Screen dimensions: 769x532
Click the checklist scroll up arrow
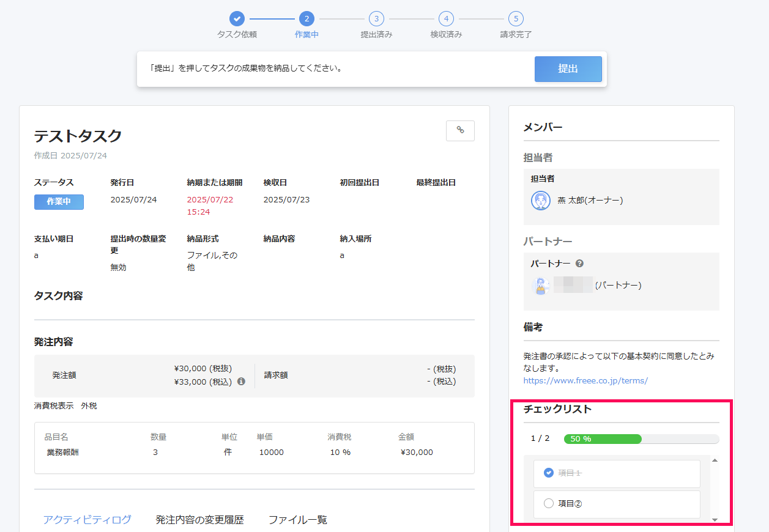coord(715,460)
